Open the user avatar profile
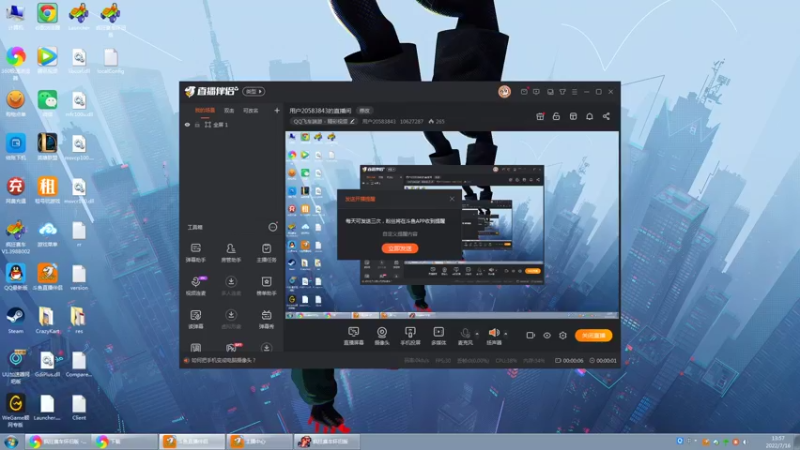 504,91
